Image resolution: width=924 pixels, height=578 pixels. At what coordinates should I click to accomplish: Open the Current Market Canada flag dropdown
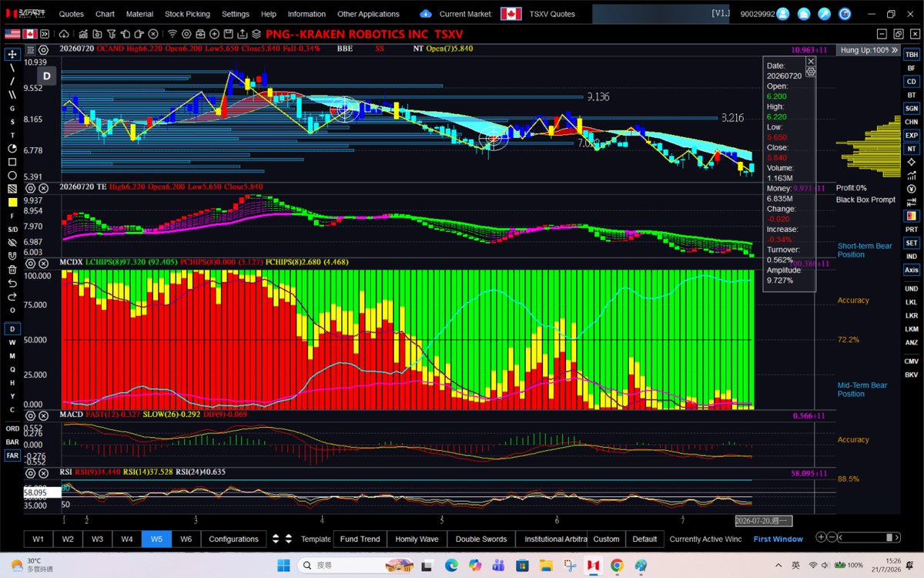point(511,14)
